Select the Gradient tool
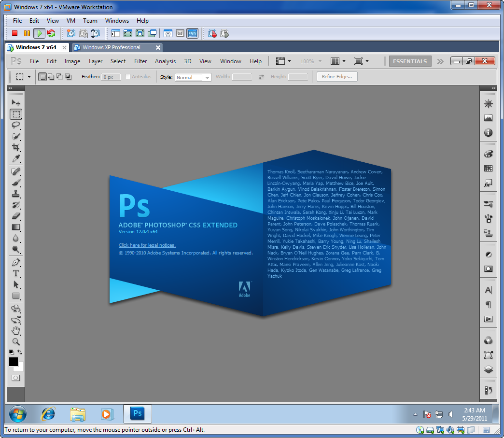The image size is (504, 438). click(x=16, y=227)
